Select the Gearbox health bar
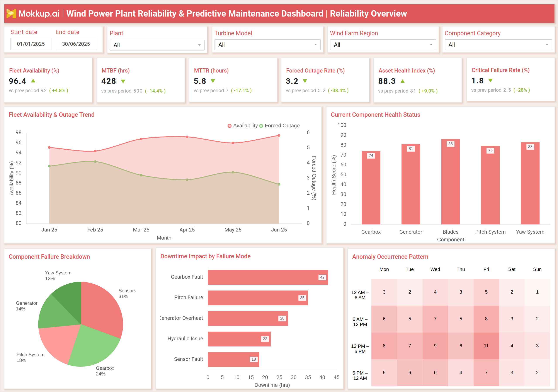558x392 pixels. click(x=371, y=188)
